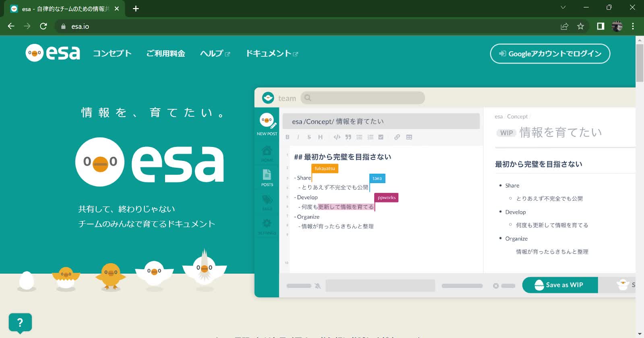The image size is (644, 338).
Task: Open the browser side panel icon
Action: tap(601, 26)
